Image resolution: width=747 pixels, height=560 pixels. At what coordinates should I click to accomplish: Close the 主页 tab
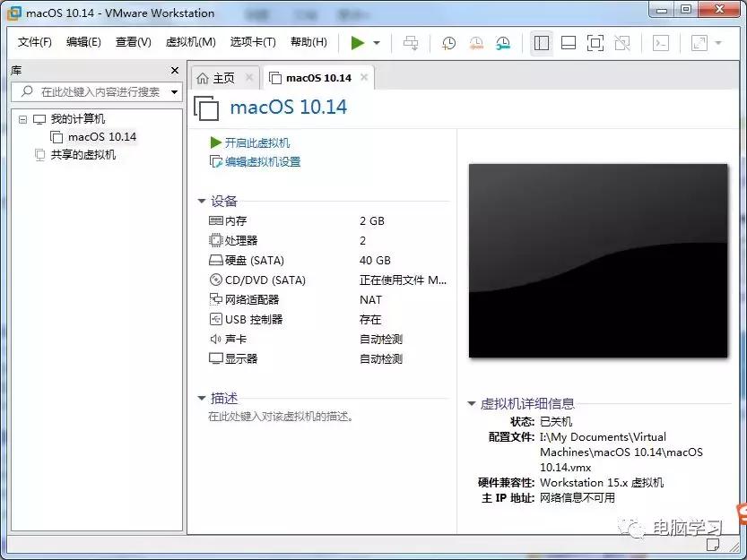click(248, 77)
